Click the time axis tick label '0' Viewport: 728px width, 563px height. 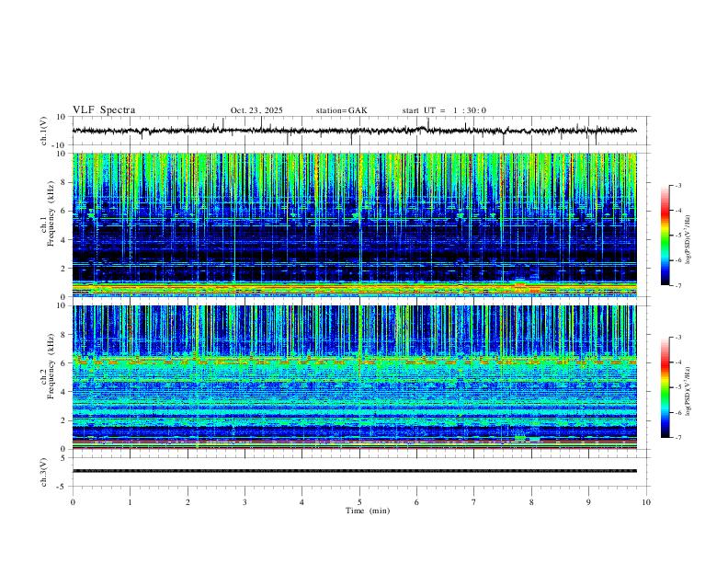coord(73,502)
